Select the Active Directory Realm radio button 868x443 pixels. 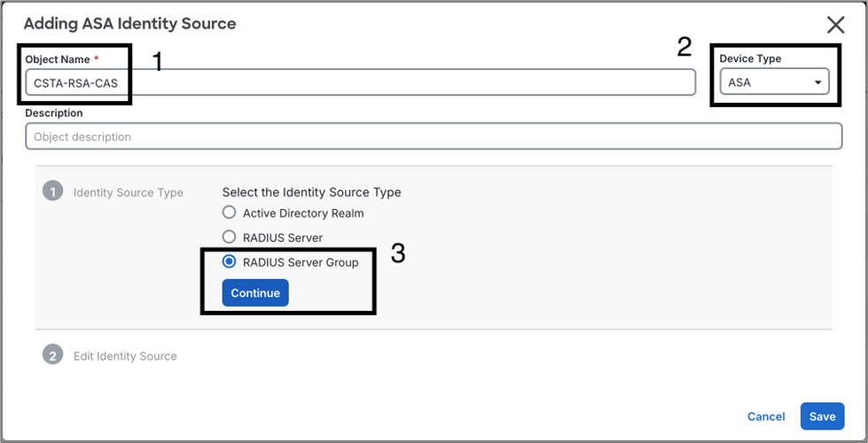(x=230, y=213)
